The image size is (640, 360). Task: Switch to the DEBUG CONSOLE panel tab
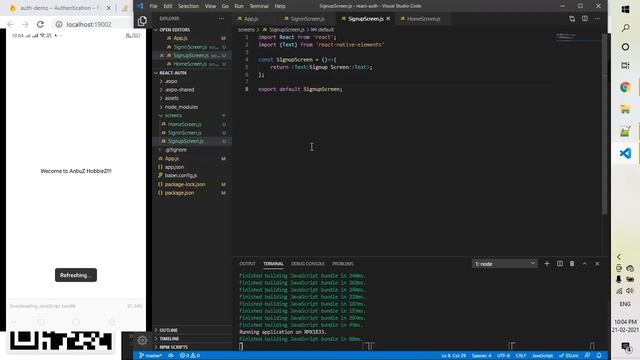pos(308,264)
